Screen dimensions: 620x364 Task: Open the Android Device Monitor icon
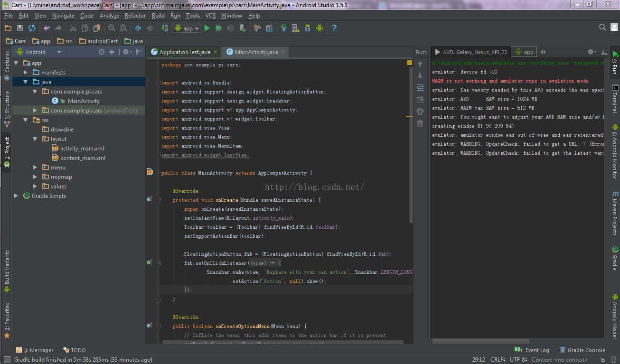tap(319, 28)
